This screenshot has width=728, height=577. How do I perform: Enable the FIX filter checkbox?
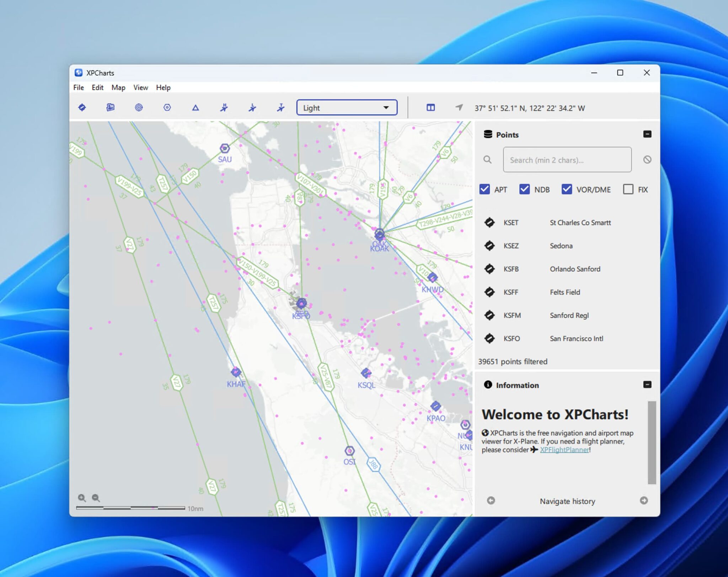click(x=628, y=189)
